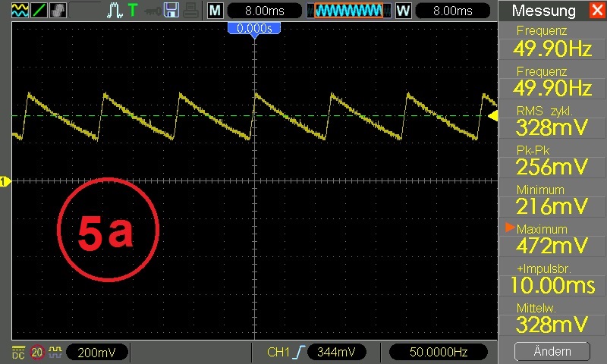Click the W window timebase icon
Image resolution: width=607 pixels, height=364 pixels.
(x=403, y=11)
